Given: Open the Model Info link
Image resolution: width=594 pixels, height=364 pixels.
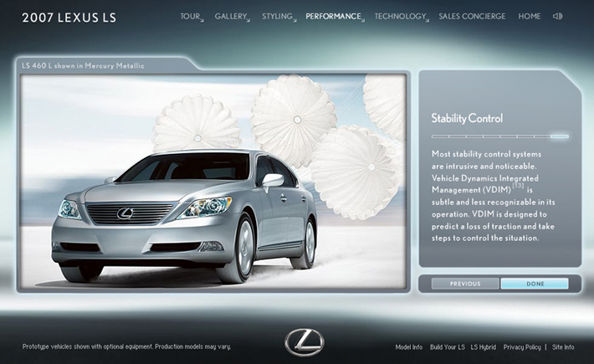Looking at the screenshot, I should pos(409,347).
